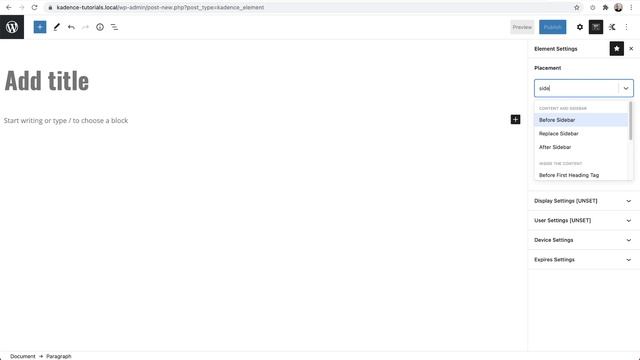Click the browser address bar URL
The height and width of the screenshot is (360, 640).
(x=160, y=7)
